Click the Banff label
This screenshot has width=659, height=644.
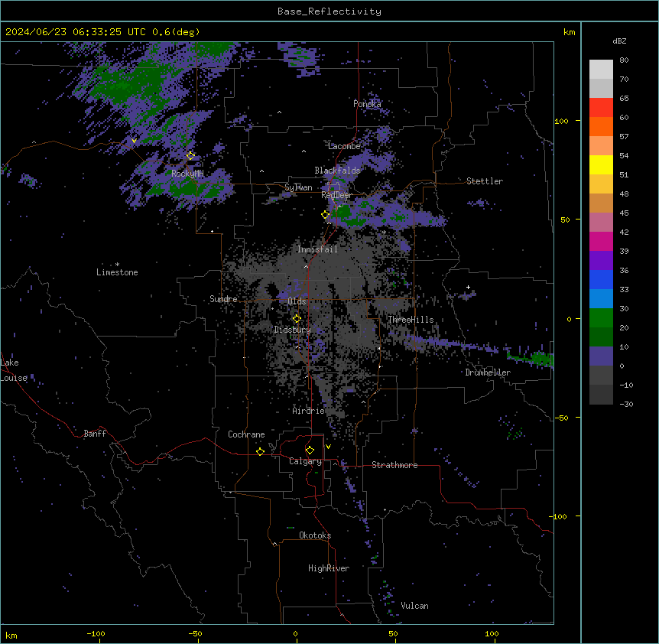(x=95, y=434)
